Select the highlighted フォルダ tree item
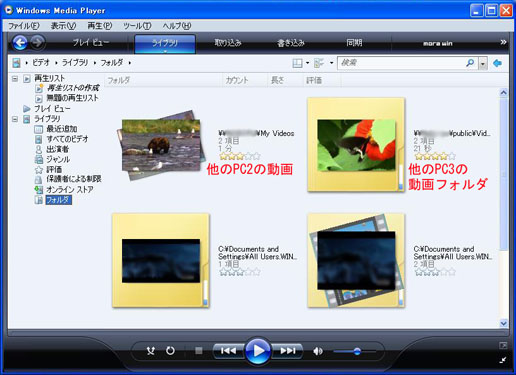516x375 pixels. pos(58,200)
